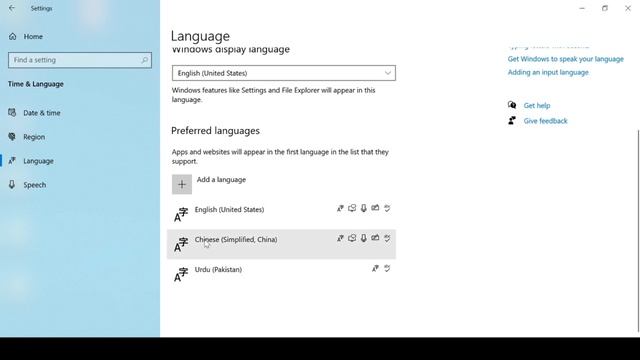Click handwriting icon for Chinese row
This screenshot has height=360, width=640.
375,238
